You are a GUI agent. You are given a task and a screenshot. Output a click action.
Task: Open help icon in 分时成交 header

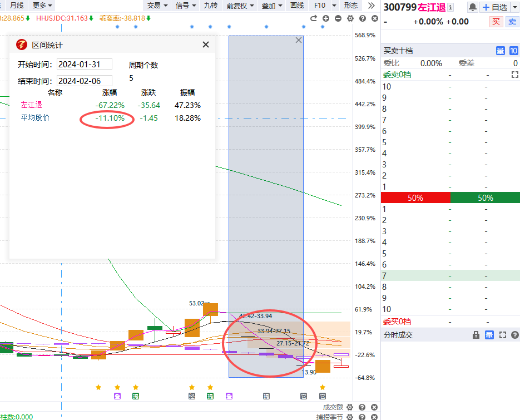pos(514,335)
